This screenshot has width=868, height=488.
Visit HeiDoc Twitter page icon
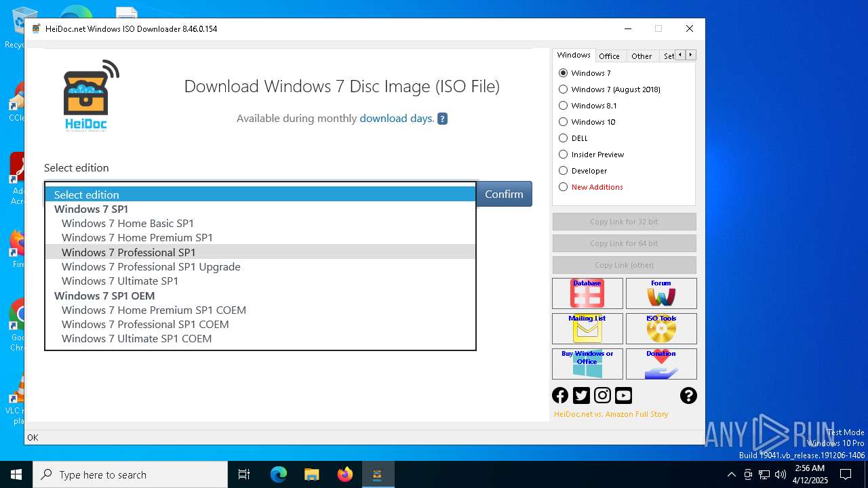581,395
